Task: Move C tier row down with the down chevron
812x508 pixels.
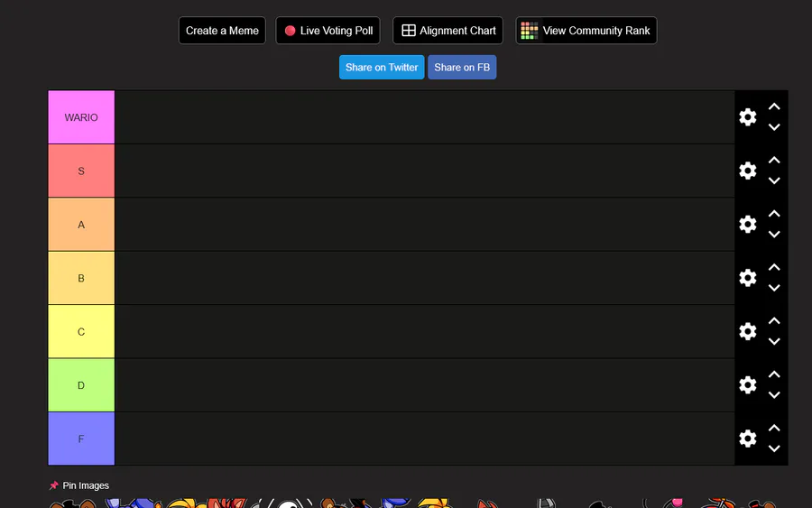Action: click(774, 342)
